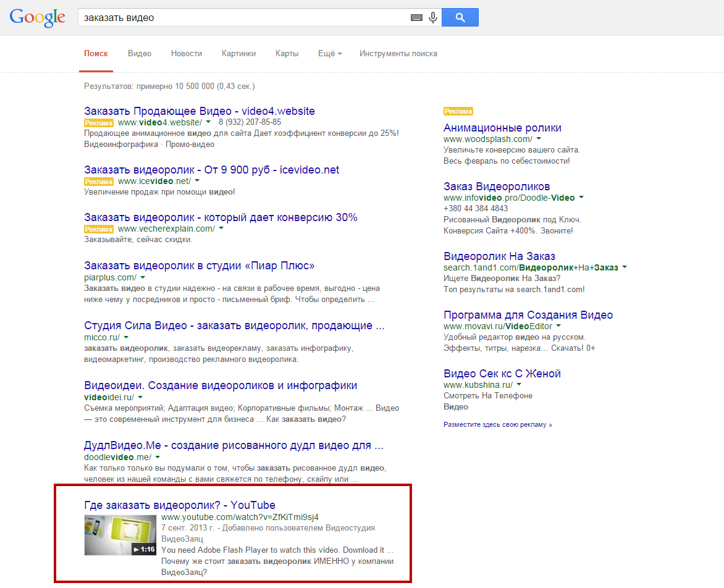Expand arrow next to doodlevideo.me
724x588 pixels.
pos(158,458)
